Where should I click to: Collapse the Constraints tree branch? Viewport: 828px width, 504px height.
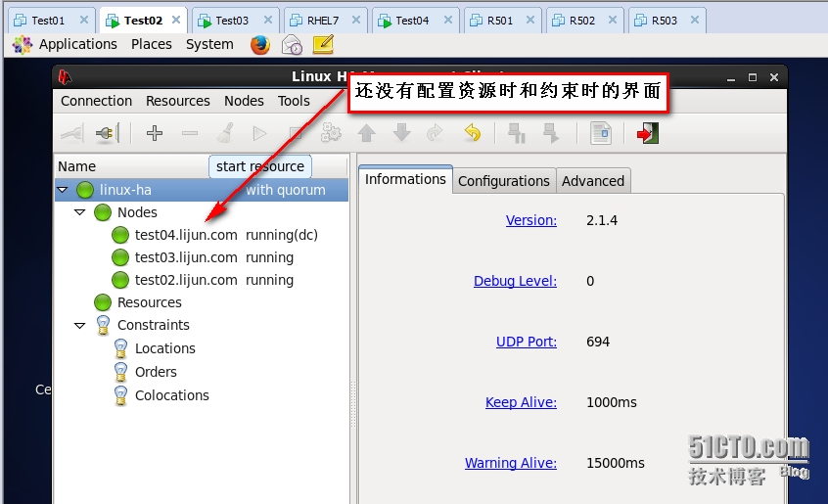click(79, 326)
